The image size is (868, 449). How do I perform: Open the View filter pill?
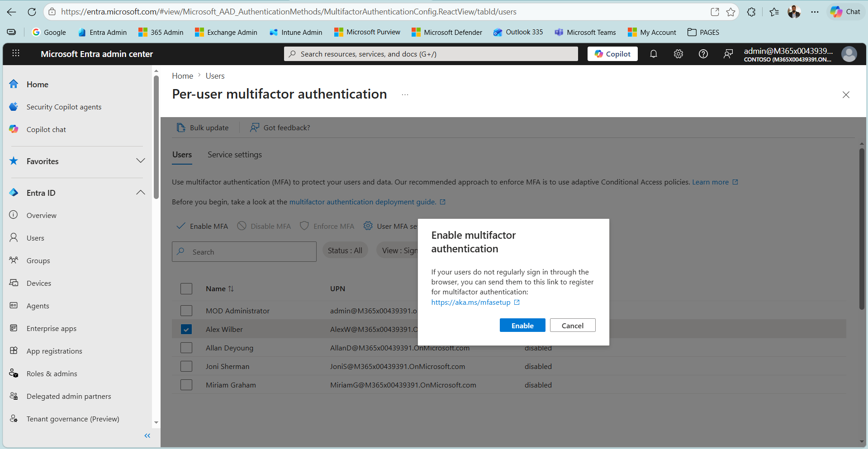coord(398,250)
